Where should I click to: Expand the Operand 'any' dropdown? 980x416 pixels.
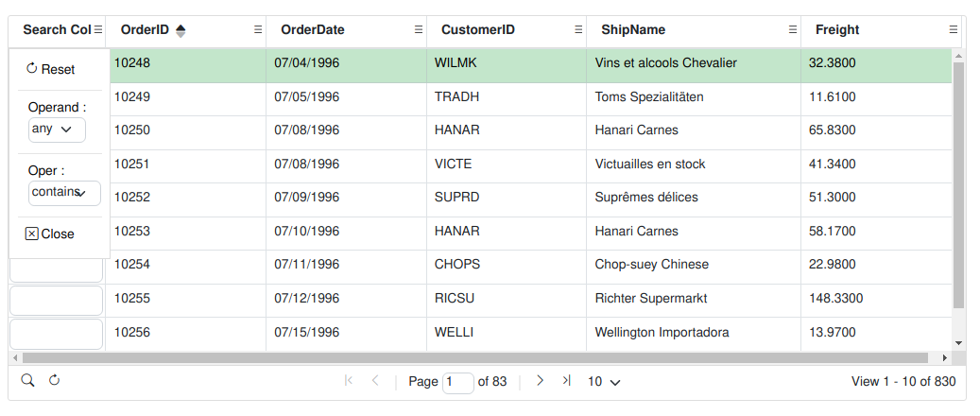[x=57, y=130]
